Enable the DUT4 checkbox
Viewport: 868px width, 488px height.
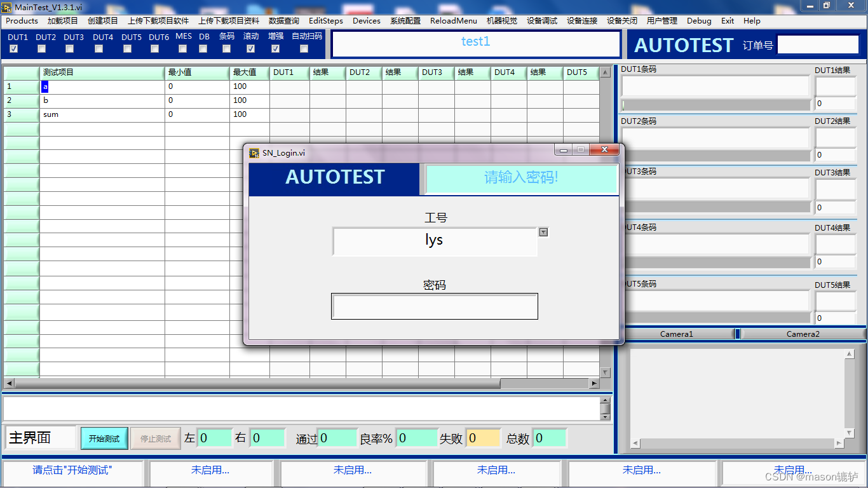coord(98,49)
